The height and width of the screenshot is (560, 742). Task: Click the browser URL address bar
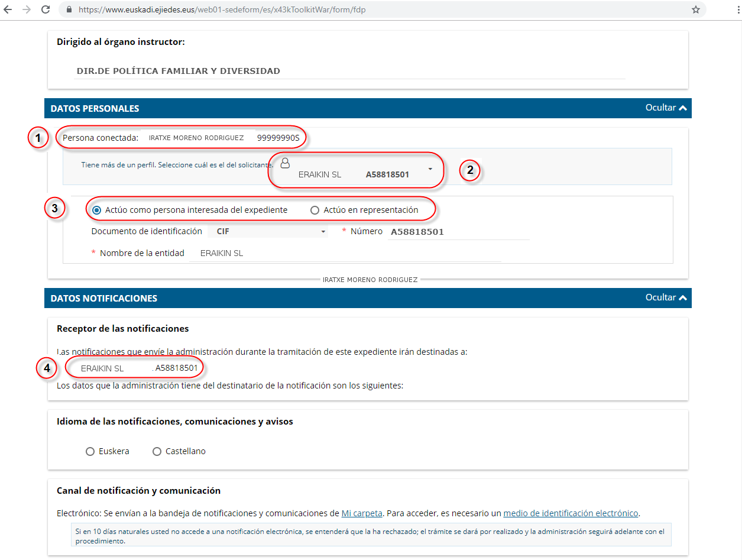pos(378,10)
